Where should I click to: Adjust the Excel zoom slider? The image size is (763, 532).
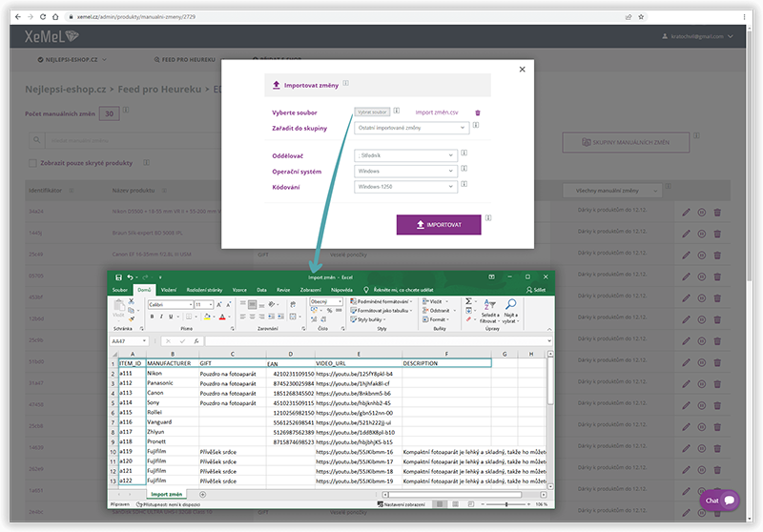point(506,504)
